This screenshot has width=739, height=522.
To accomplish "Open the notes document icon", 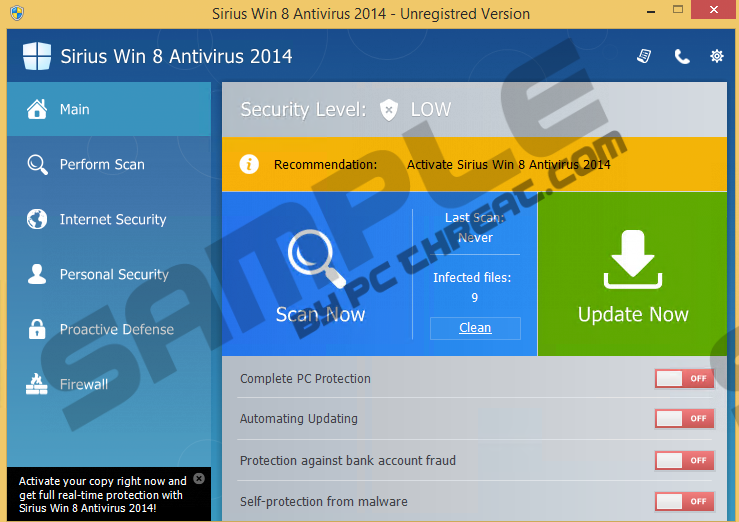I will [x=644, y=56].
